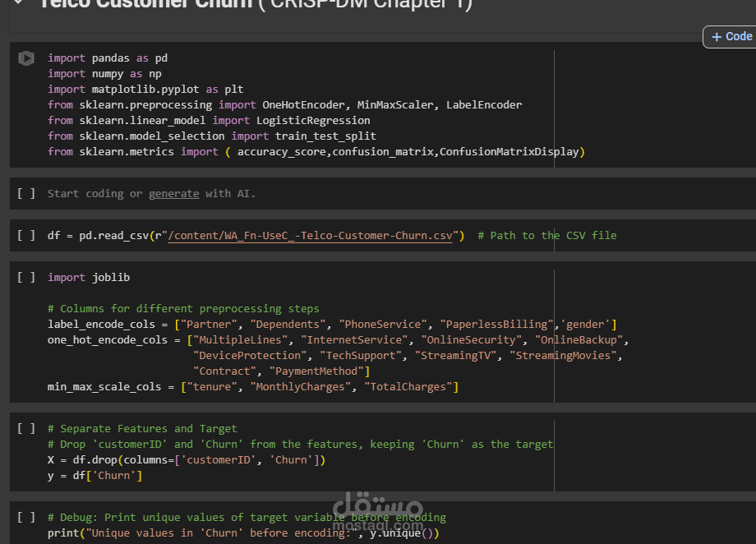
Task: Click '# Columns for different preprocessing steps' comment
Action: click(183, 309)
